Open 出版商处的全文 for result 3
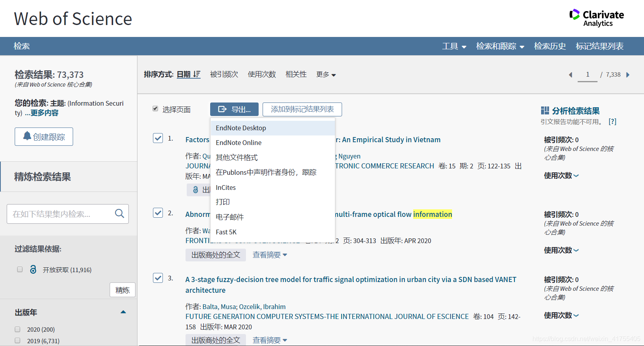 point(216,340)
